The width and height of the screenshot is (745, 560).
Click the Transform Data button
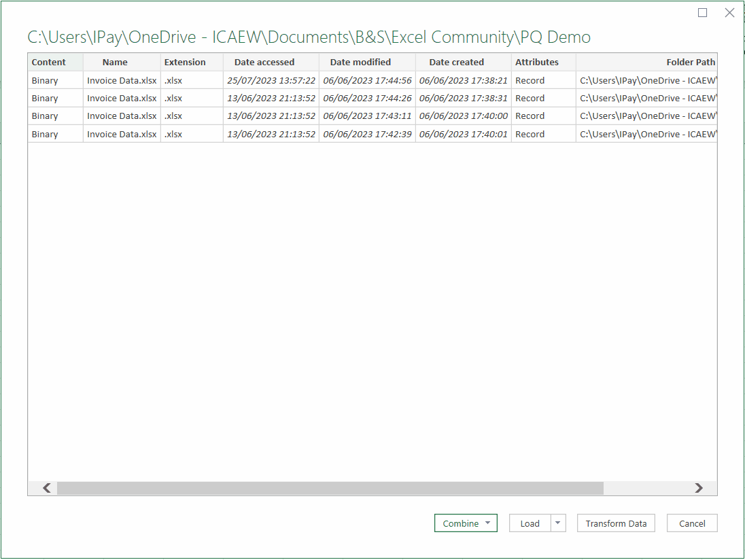tap(616, 523)
